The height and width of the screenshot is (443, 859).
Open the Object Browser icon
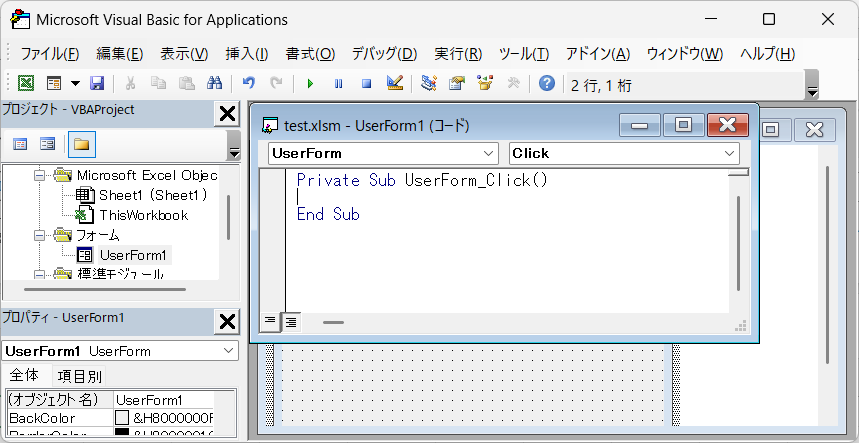(485, 83)
